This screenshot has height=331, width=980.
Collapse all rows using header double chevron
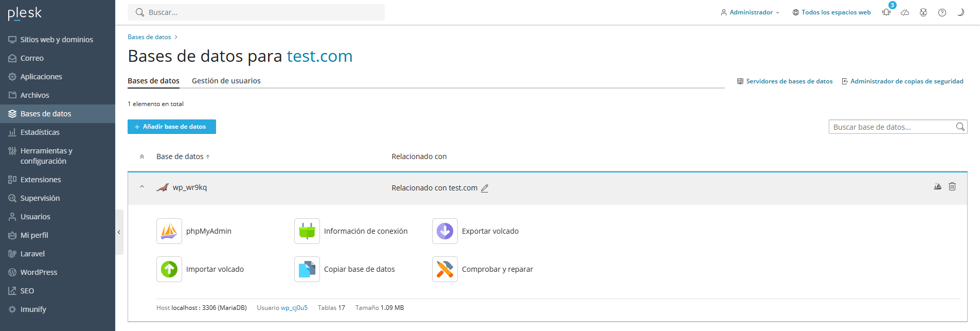click(142, 156)
